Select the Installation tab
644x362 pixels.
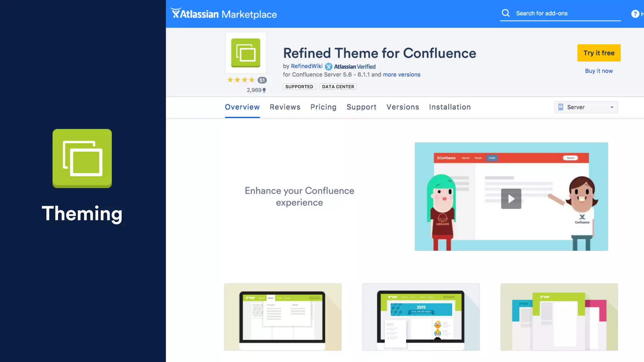450,107
